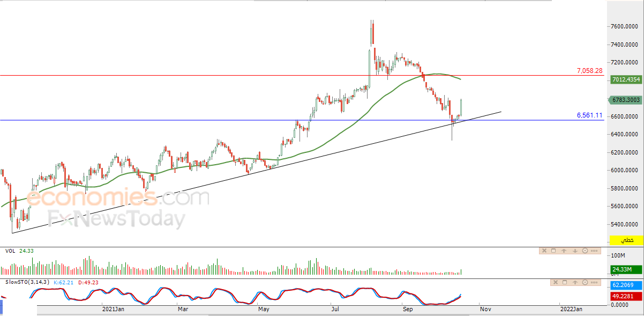The width and height of the screenshot is (644, 316).
Task: Click the 6600.0000 price axis tick
Action: click(x=624, y=116)
